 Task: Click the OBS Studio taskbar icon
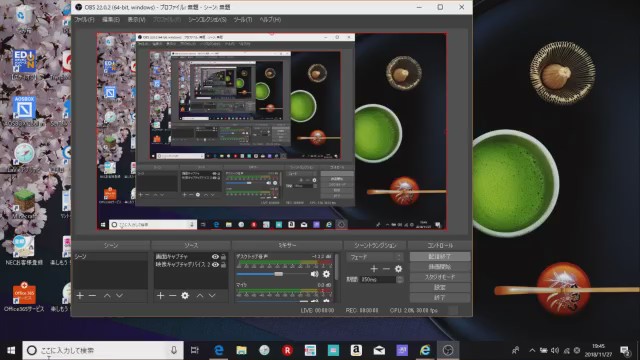tap(448, 350)
